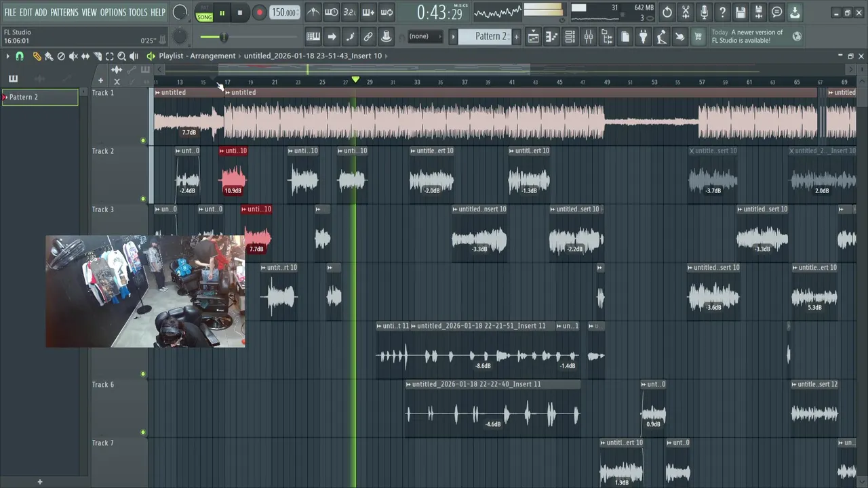868x488 pixels.
Task: Pause playback with the pause button
Action: [222, 13]
